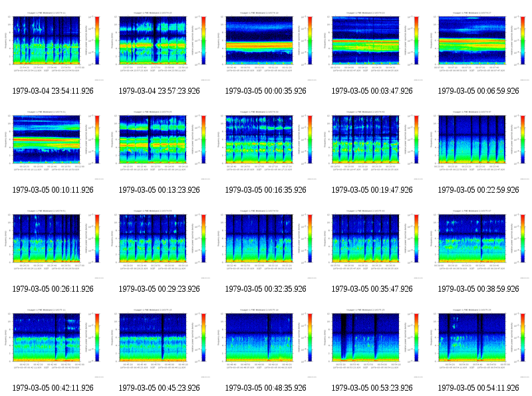Image resolution: width=532 pixels, height=396 pixels.
Task: Open the 1979-03-05 00:19:47.926 spectrogram thumbnail
Action: click(x=372, y=144)
